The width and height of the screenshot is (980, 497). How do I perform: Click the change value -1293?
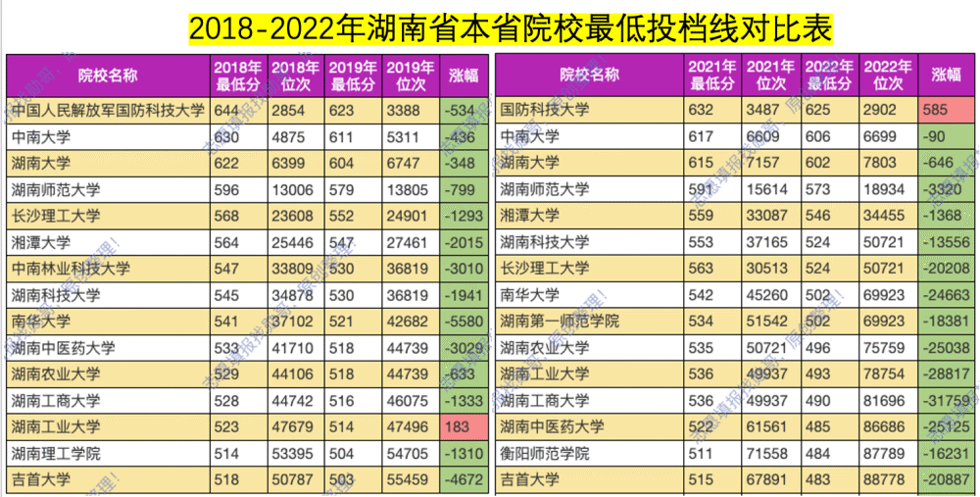[465, 217]
